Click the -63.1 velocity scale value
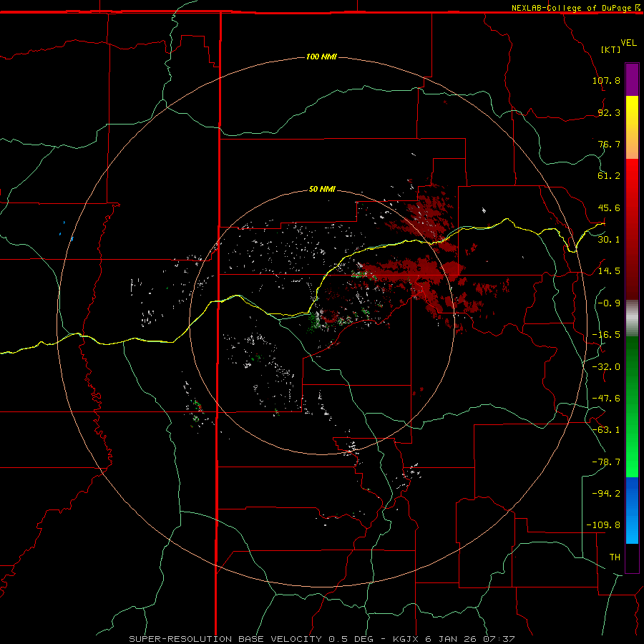 coord(606,429)
